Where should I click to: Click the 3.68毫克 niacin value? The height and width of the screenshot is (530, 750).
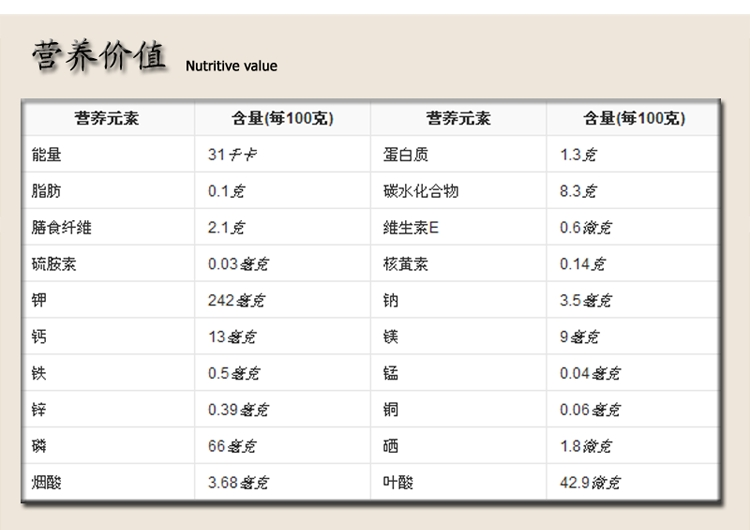point(238,482)
